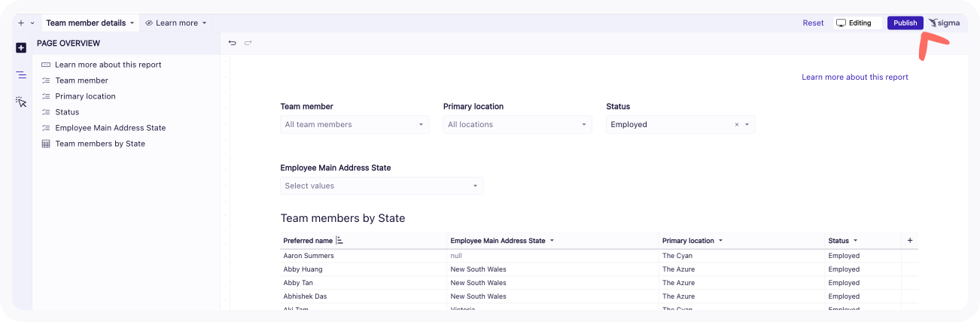This screenshot has width=980, height=322.
Task: Click the monitor icon in the Editing button
Action: click(x=842, y=23)
